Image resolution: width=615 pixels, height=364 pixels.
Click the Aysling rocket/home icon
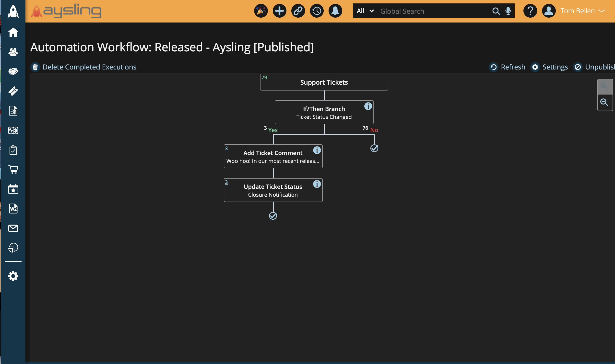13,11
